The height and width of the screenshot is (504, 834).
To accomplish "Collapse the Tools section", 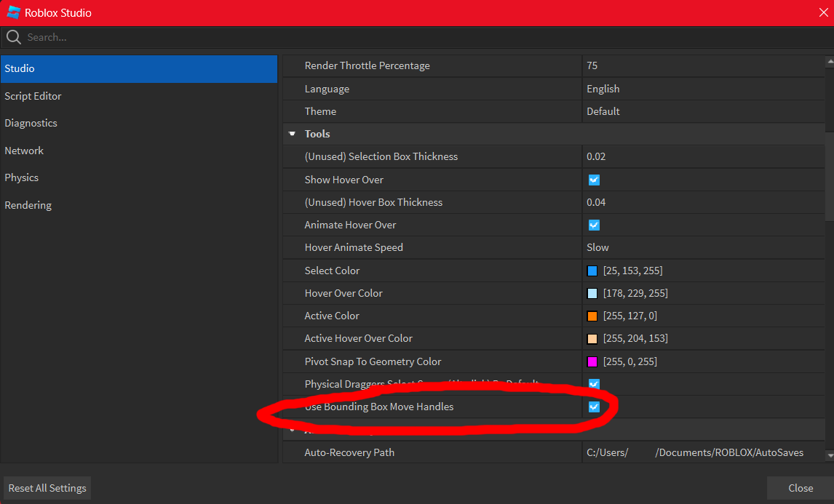I will (293, 134).
